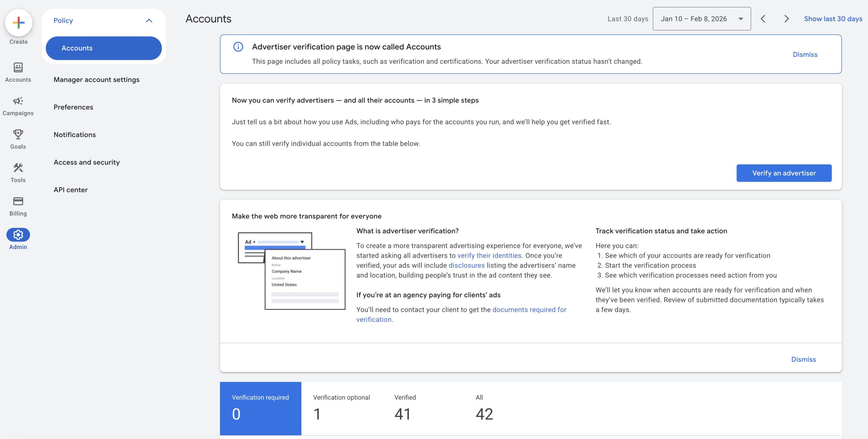Collapse the Policy section chevron
Image resolution: width=868 pixels, height=439 pixels.
click(149, 21)
